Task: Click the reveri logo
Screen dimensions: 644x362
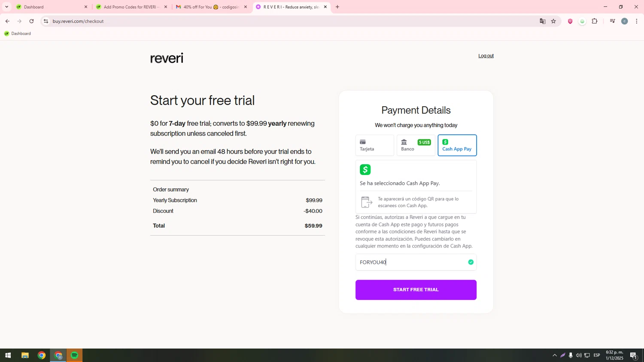Action: coord(167,58)
